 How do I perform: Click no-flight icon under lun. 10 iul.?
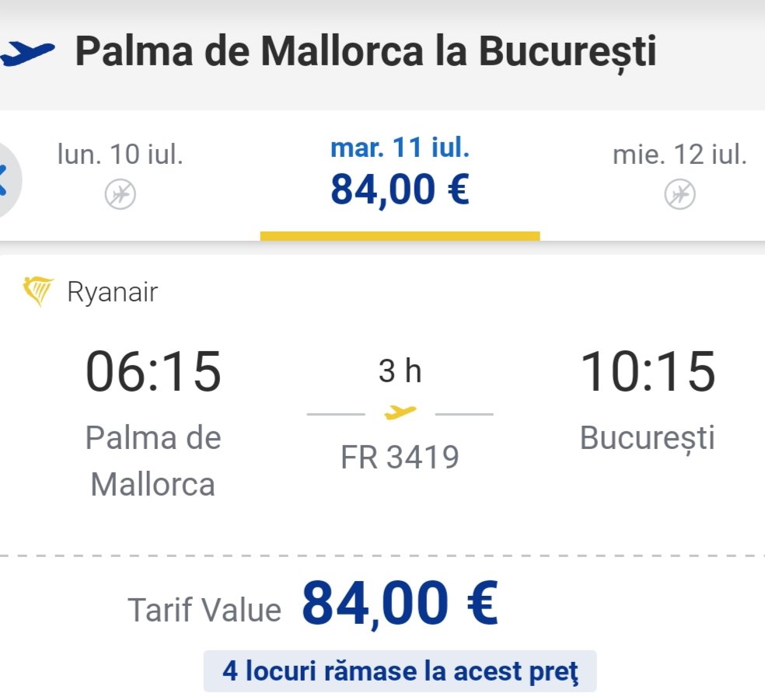(x=121, y=193)
